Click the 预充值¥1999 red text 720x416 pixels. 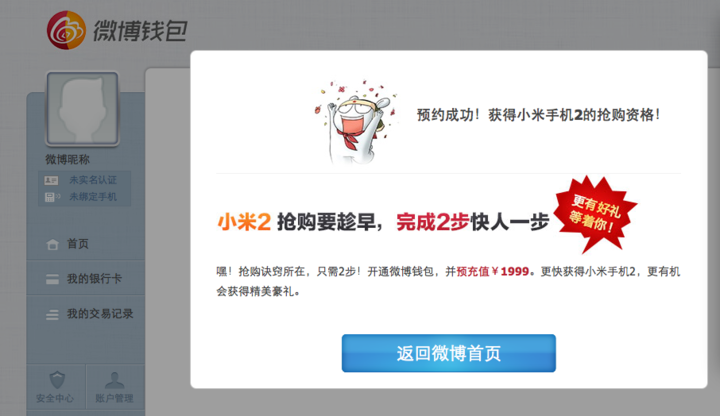(493, 271)
